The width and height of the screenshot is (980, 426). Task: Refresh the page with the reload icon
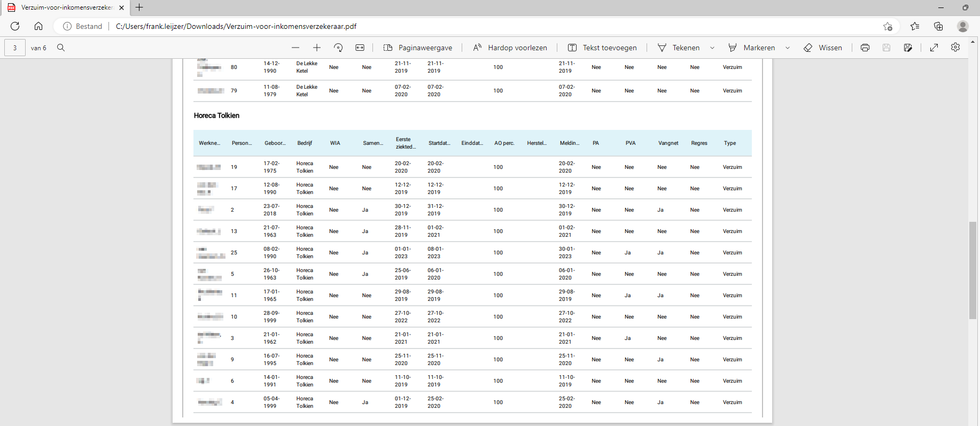[x=15, y=26]
